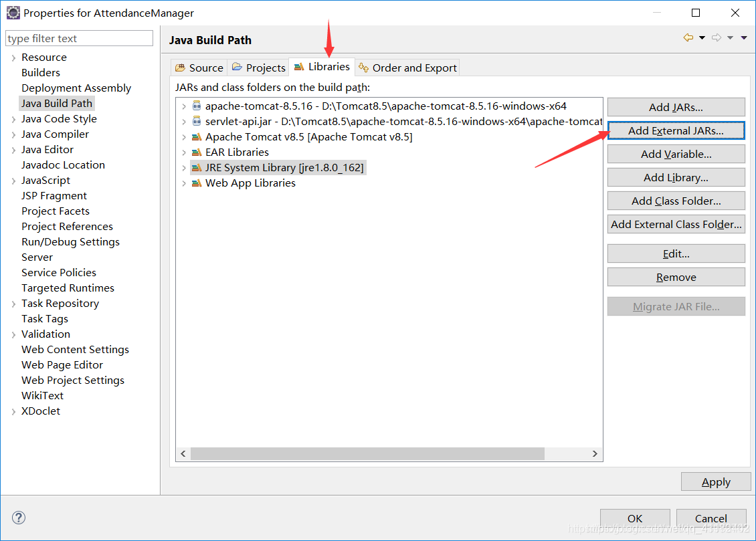Click the Web App Libraries icon
This screenshot has width=756, height=541.
197,183
